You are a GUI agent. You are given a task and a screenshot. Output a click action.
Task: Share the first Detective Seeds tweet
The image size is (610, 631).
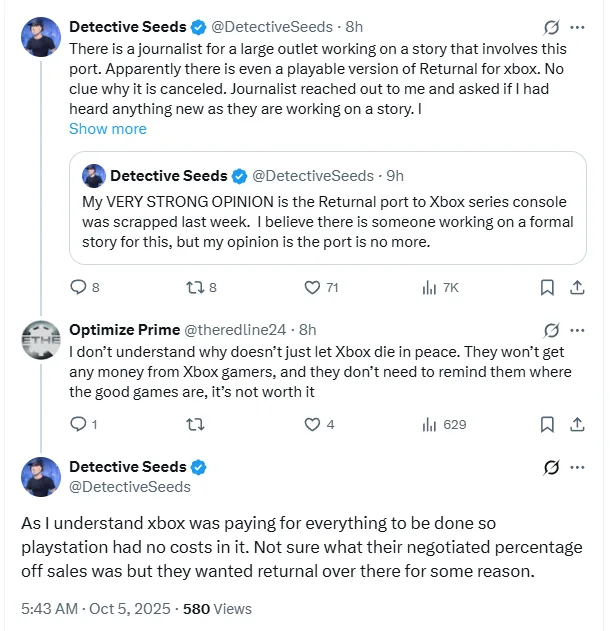[577, 287]
